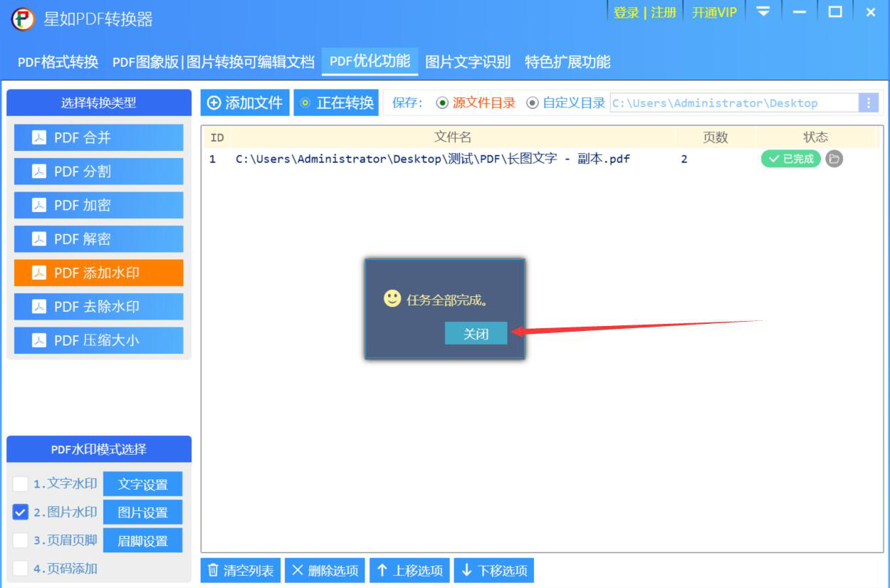Viewport: 890px width, 588px height.
Task: Choose PDF 去除水印 conversion type
Action: tap(98, 307)
